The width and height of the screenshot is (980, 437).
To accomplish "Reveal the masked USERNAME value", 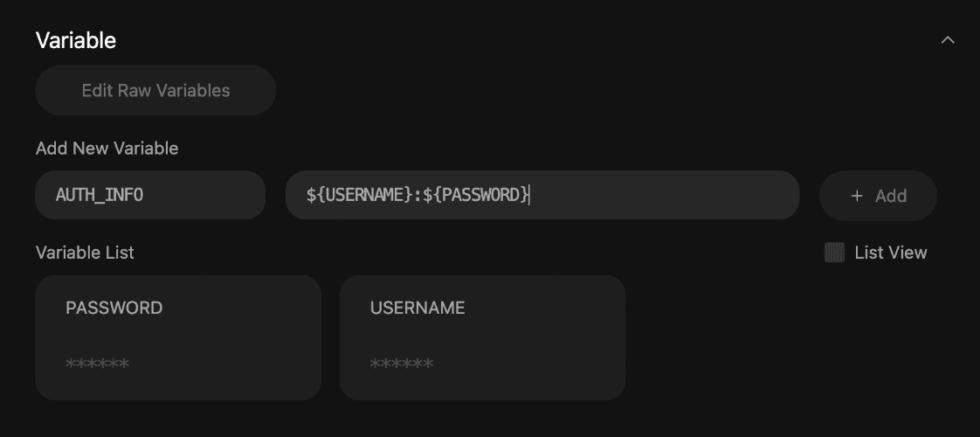I will coord(401,364).
